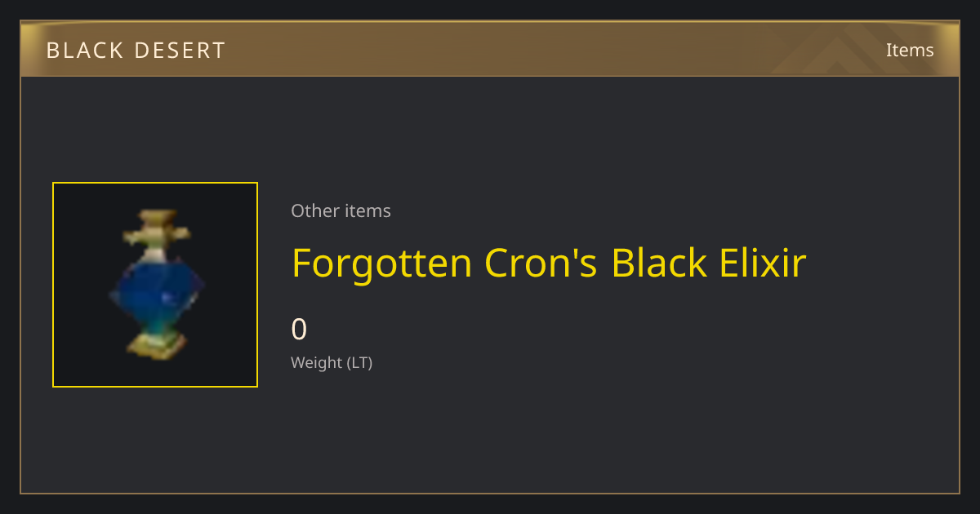The image size is (980, 514).
Task: Select the Other items category label
Action: coord(341,210)
